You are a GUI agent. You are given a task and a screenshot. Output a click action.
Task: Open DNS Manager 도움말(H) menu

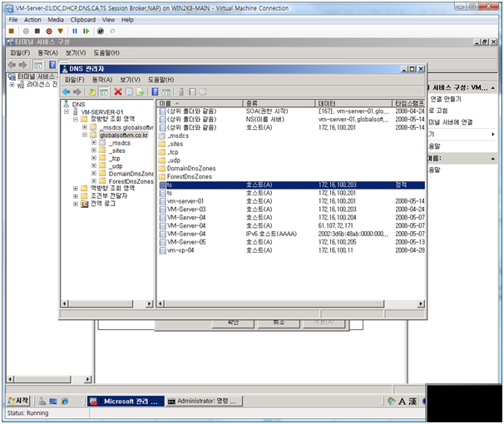point(161,80)
